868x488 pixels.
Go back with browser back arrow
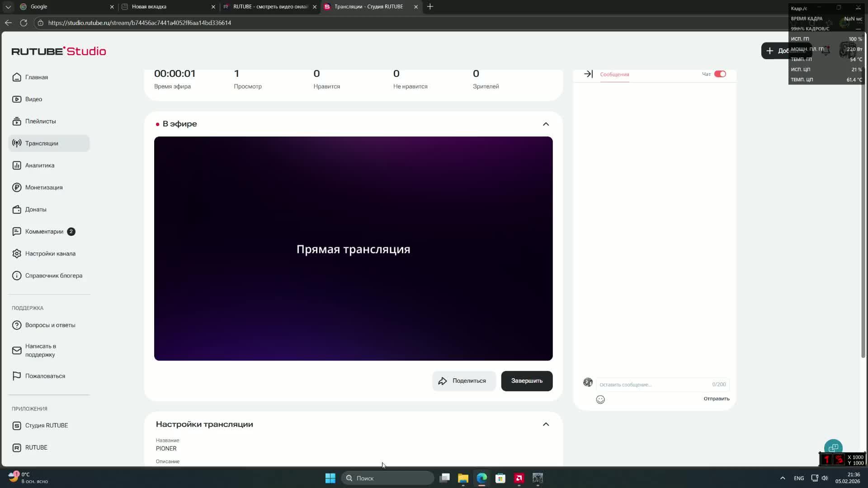[x=8, y=23]
